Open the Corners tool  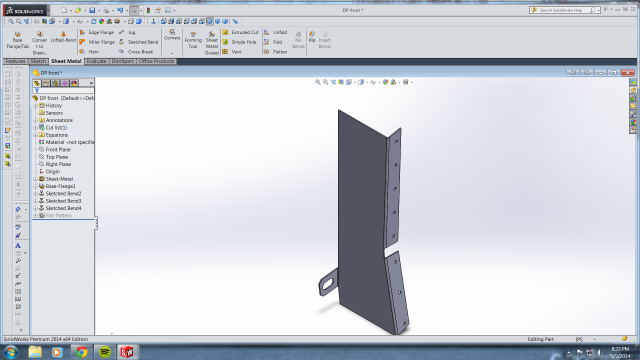click(x=172, y=35)
